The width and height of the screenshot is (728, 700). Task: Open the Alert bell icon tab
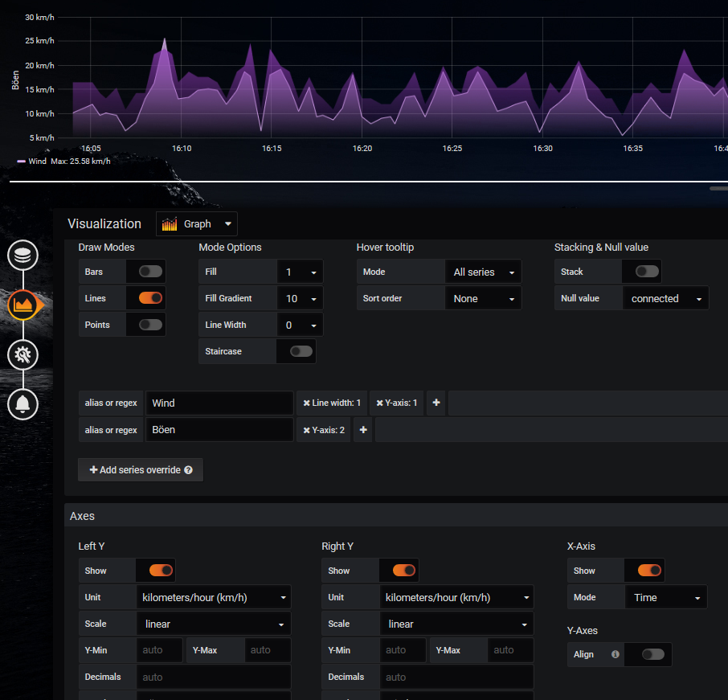(23, 403)
